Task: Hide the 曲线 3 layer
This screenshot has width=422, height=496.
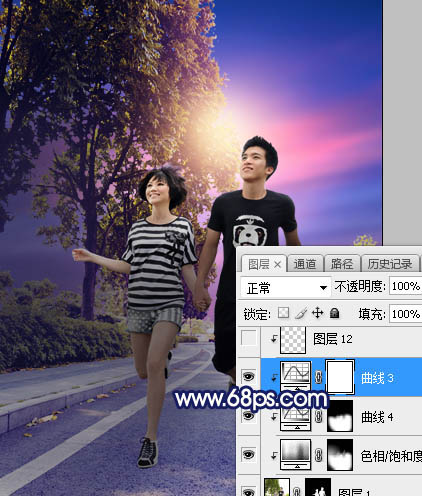Action: click(248, 377)
